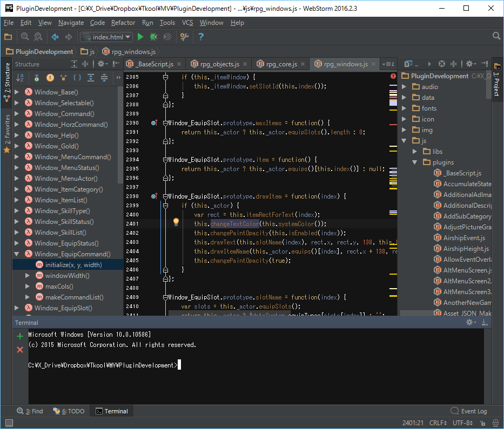This screenshot has height=429, width=504.
Task: Click the coverage run icon in toolbar
Action: coord(167,37)
